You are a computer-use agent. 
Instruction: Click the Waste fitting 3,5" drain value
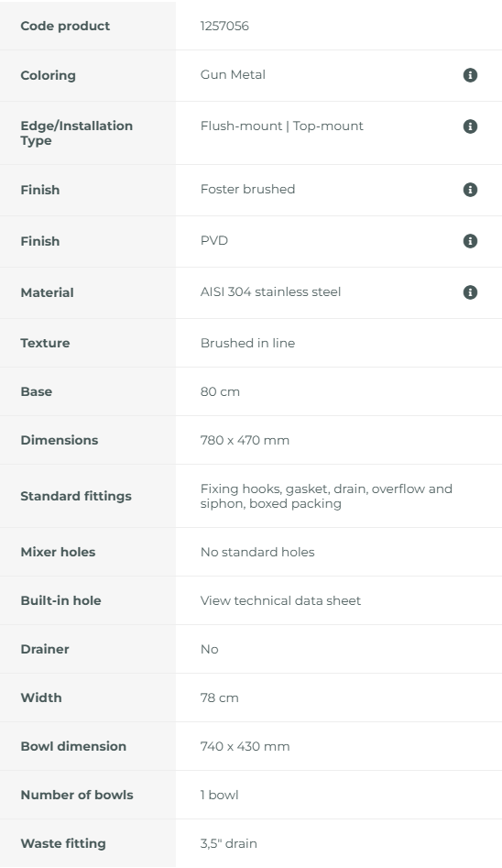pyautogui.click(x=229, y=843)
